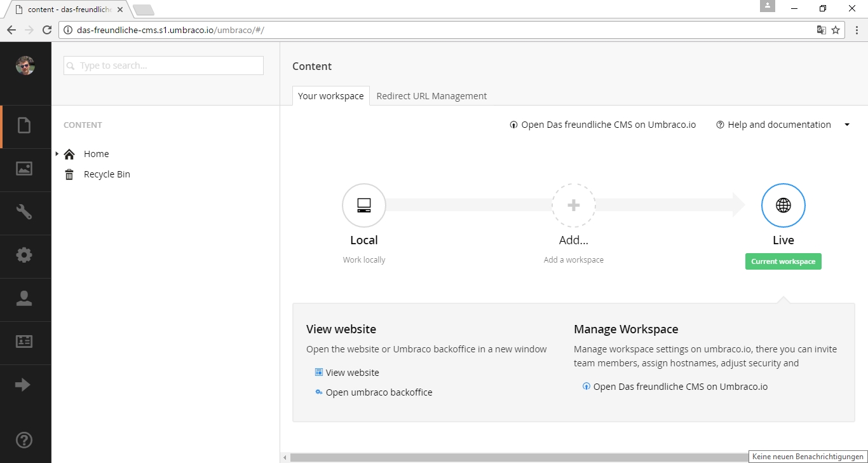Open the Members card section icon
Viewport: 868px width, 463px height.
click(x=24, y=342)
